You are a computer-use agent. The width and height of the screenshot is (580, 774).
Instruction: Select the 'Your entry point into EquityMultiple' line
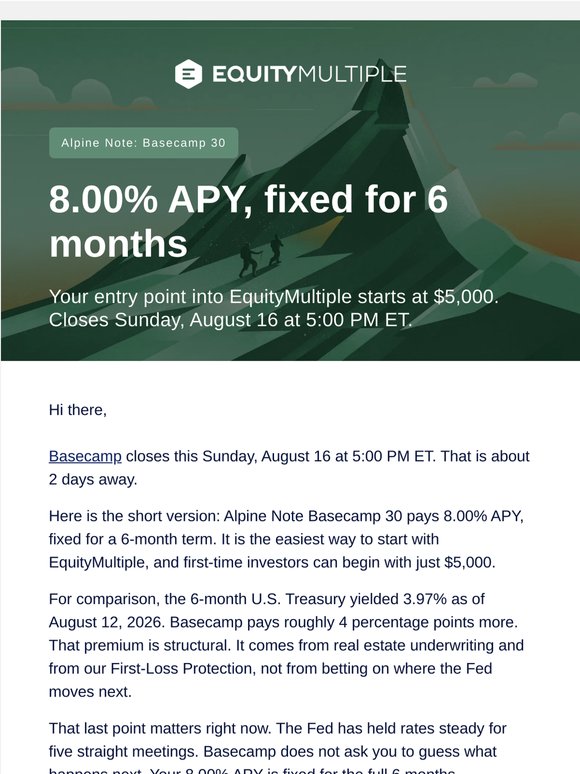coord(274,297)
